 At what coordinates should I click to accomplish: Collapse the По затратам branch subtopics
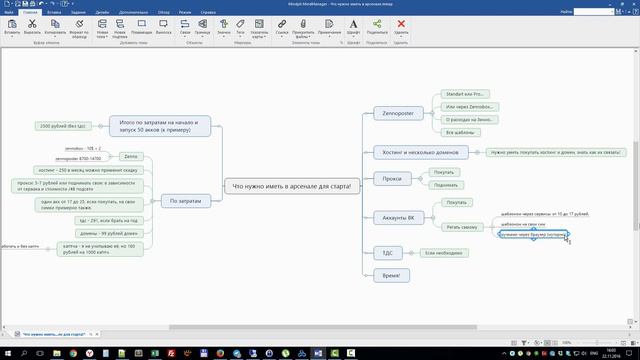click(153, 201)
